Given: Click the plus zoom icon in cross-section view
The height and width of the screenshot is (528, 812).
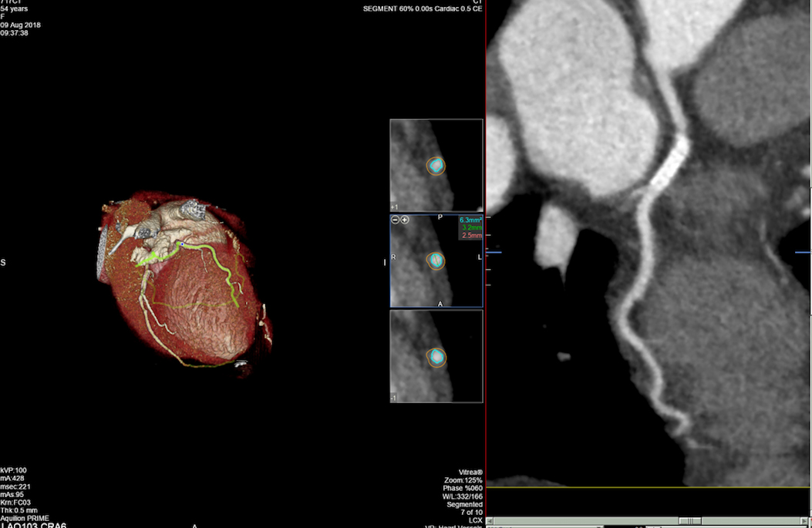Looking at the screenshot, I should tap(404, 220).
